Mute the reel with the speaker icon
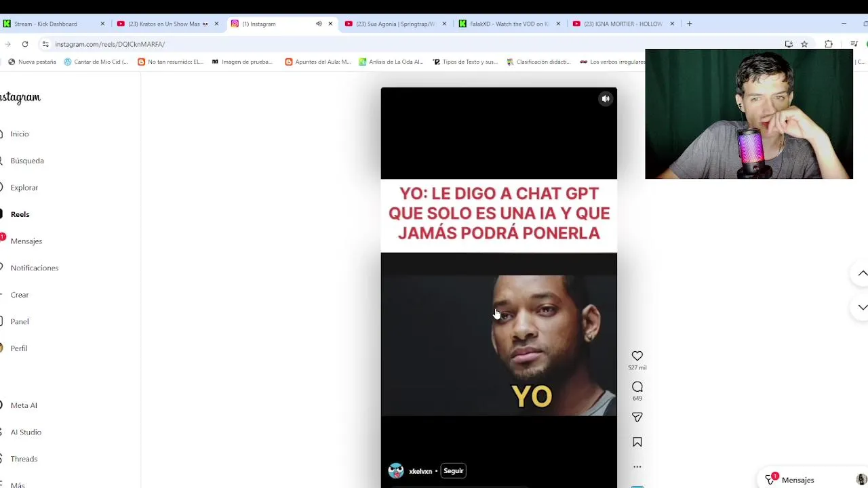 (x=606, y=99)
